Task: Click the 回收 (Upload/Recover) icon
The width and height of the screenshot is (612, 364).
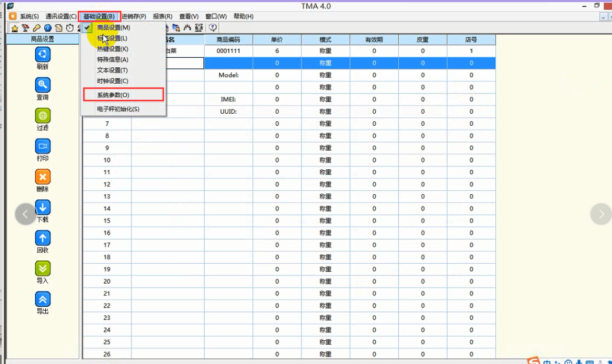Action: coord(43,238)
